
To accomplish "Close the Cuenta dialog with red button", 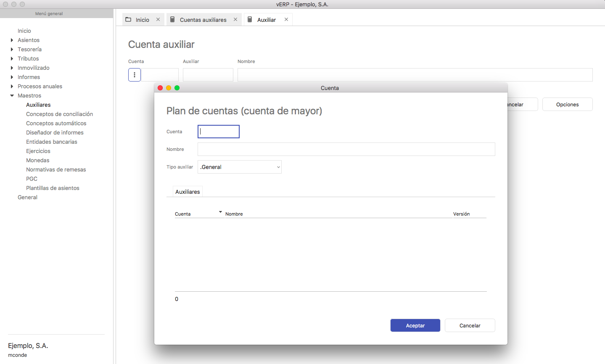I will pyautogui.click(x=160, y=88).
